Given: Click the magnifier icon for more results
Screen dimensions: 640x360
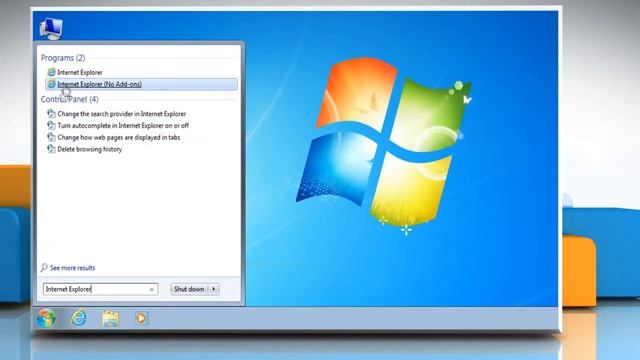Looking at the screenshot, I should click(x=44, y=268).
